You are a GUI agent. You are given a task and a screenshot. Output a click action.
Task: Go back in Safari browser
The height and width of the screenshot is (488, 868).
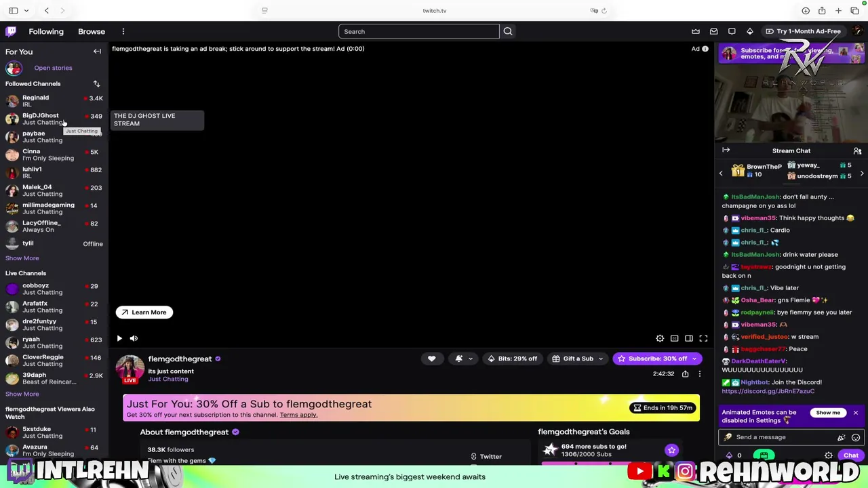click(47, 11)
